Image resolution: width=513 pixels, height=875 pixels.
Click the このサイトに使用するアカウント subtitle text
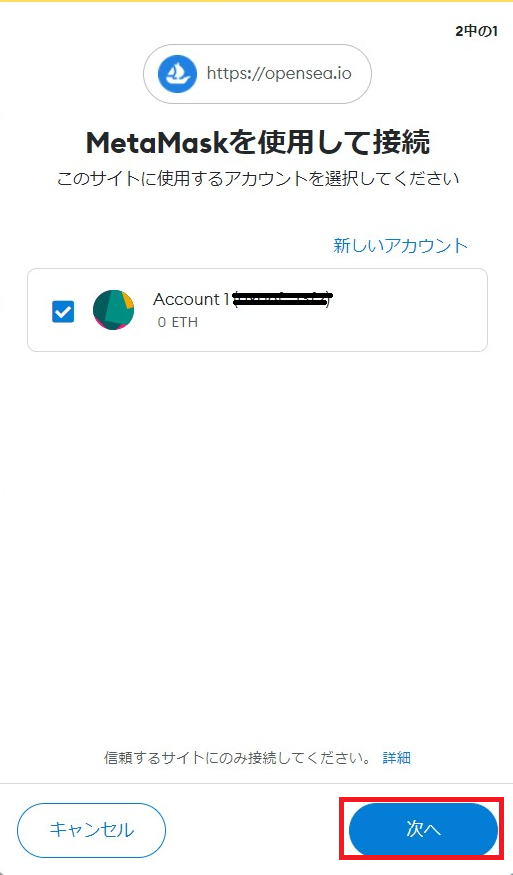click(x=258, y=179)
